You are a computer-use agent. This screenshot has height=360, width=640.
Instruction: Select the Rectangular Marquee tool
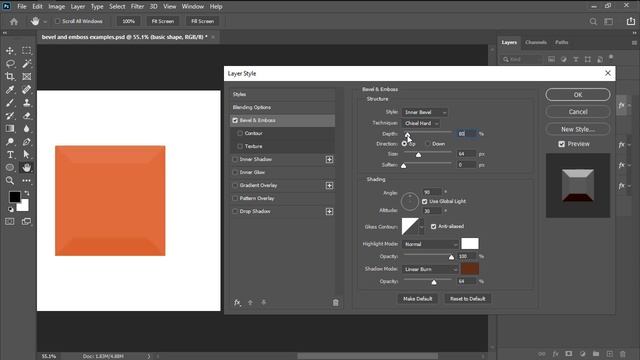[x=27, y=51]
